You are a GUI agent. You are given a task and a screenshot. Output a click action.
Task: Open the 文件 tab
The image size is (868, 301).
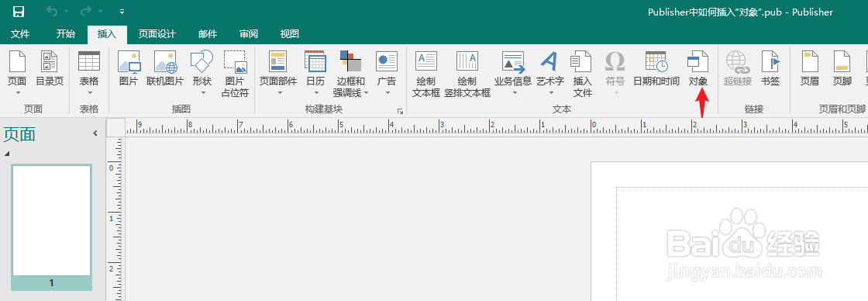point(20,34)
